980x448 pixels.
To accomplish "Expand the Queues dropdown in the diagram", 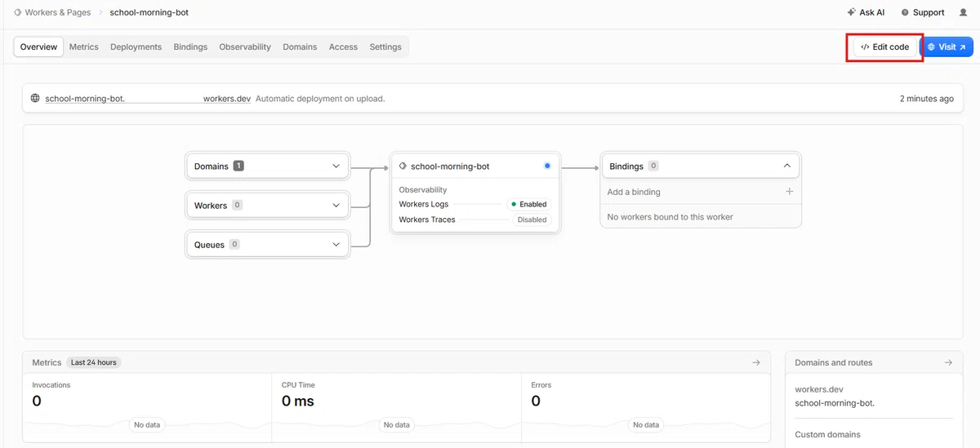I will pyautogui.click(x=268, y=244).
